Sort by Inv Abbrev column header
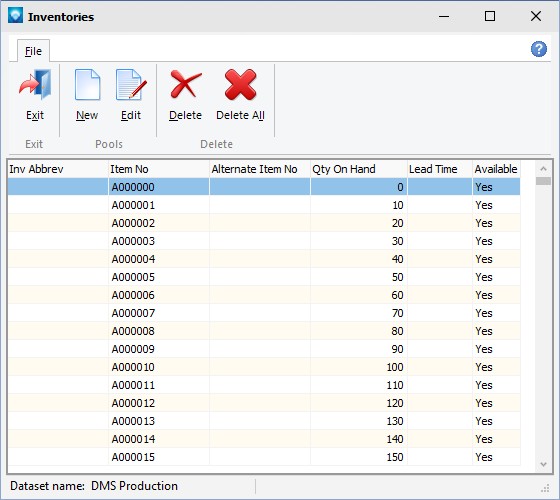This screenshot has width=560, height=500. (58, 169)
